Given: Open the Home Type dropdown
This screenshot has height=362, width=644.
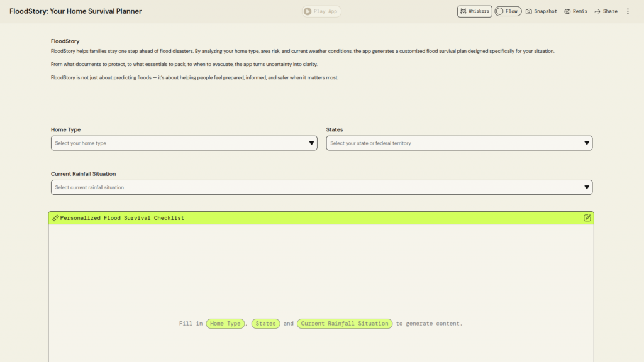Looking at the screenshot, I should 184,143.
